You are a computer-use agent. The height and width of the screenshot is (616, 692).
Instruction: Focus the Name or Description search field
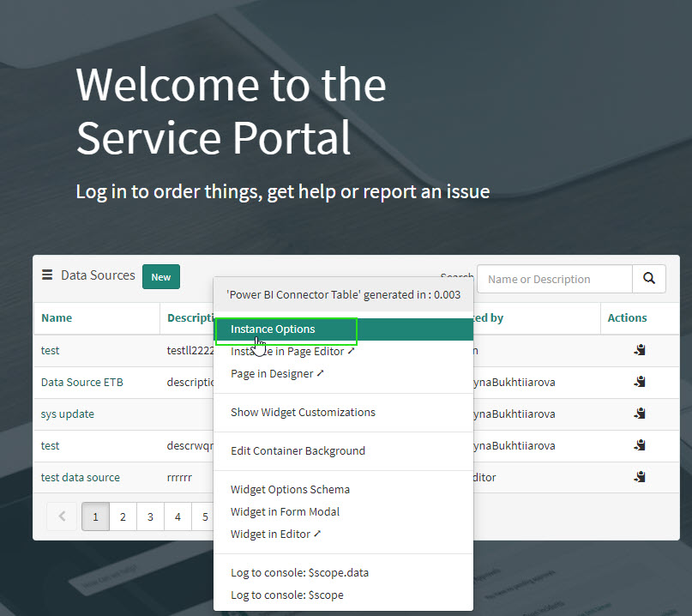554,279
